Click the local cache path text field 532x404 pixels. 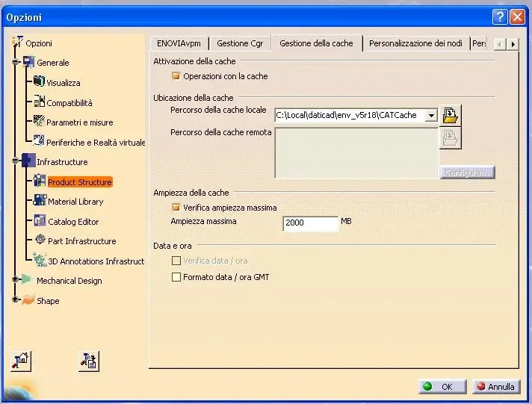tap(350, 115)
